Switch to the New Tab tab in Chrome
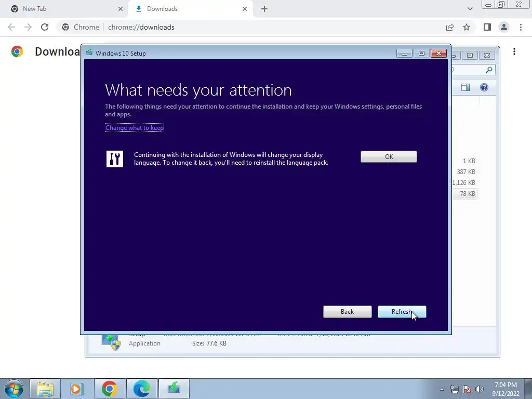The width and height of the screenshot is (532, 399). point(64,9)
